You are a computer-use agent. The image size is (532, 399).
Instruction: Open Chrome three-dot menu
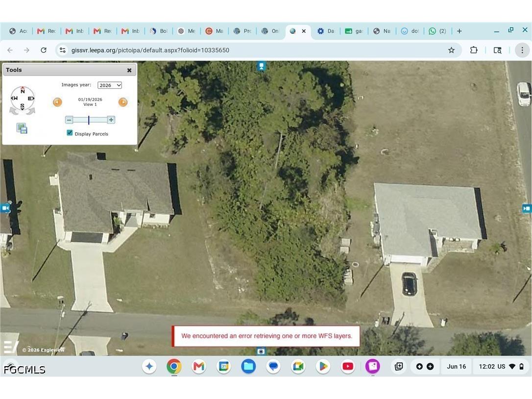(522, 50)
